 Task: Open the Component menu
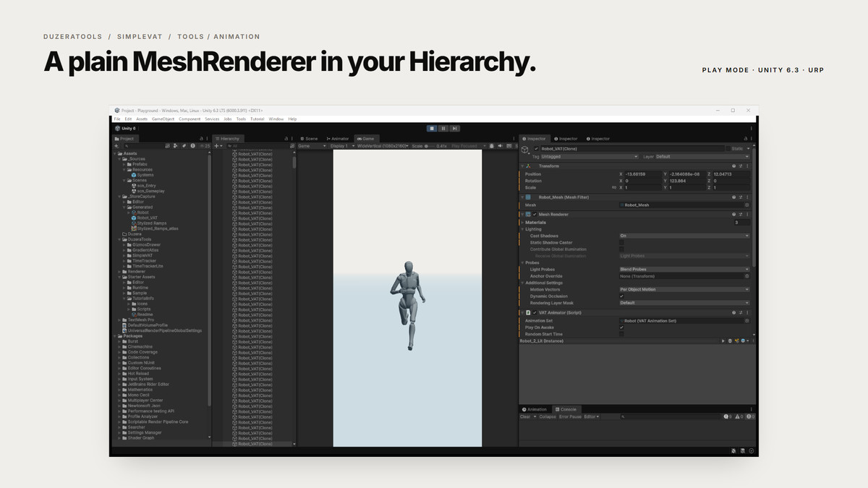(x=190, y=119)
